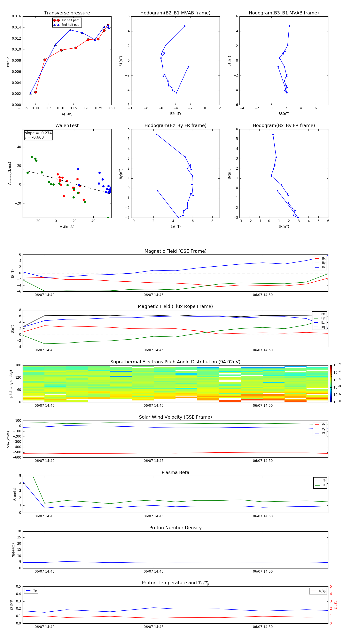Viewport: 351px width, 644px height.
Task: Click the Hodogram(Bz_By FR frame) title
Action: point(175,125)
